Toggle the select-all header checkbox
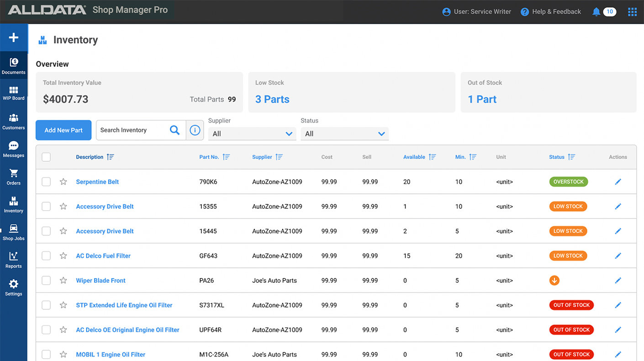Viewport: 644px width, 361px height. [46, 157]
